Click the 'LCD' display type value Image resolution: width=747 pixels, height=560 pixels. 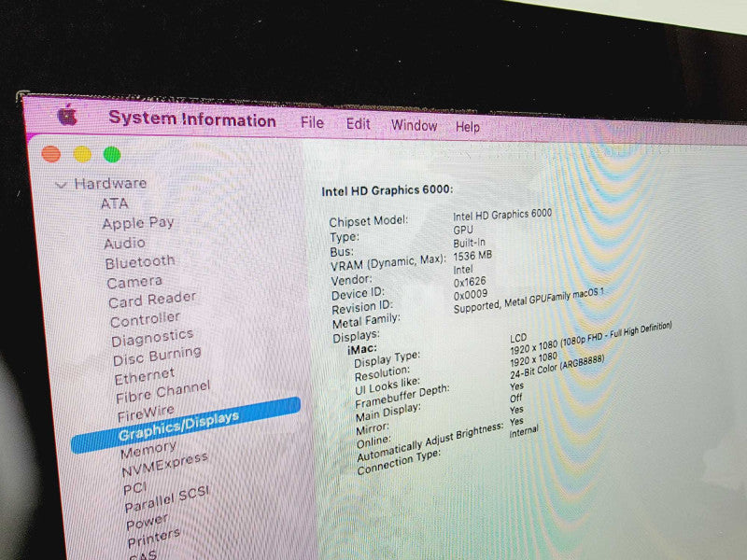[518, 338]
